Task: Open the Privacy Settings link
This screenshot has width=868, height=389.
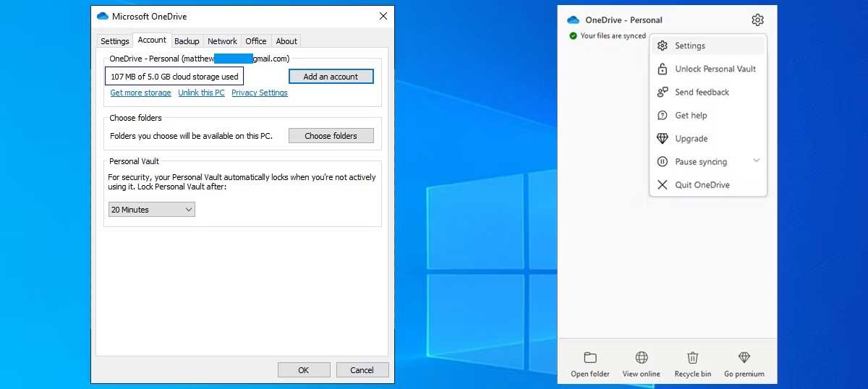Action: coord(260,93)
